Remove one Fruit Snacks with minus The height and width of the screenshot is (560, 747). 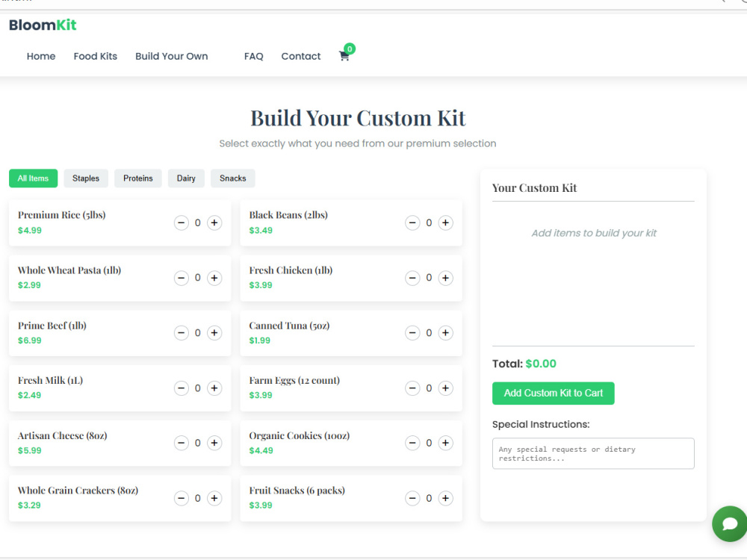(412, 498)
